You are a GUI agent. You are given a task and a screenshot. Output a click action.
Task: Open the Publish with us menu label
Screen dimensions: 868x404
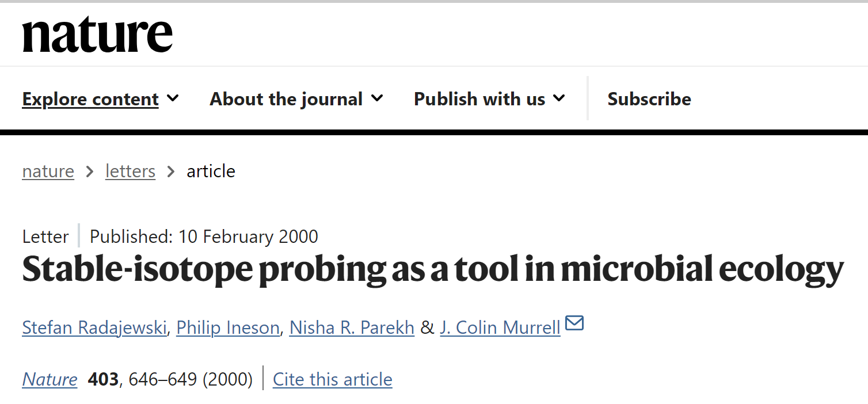coord(479,99)
